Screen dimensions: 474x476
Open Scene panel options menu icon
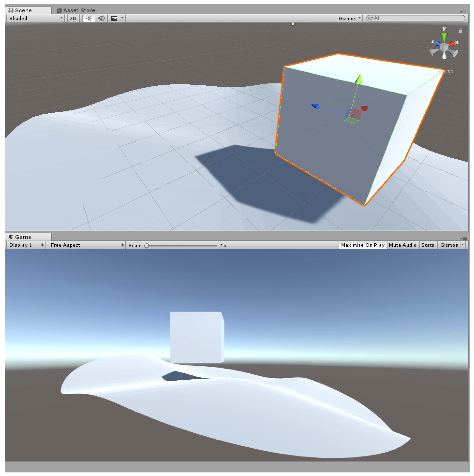(x=463, y=12)
